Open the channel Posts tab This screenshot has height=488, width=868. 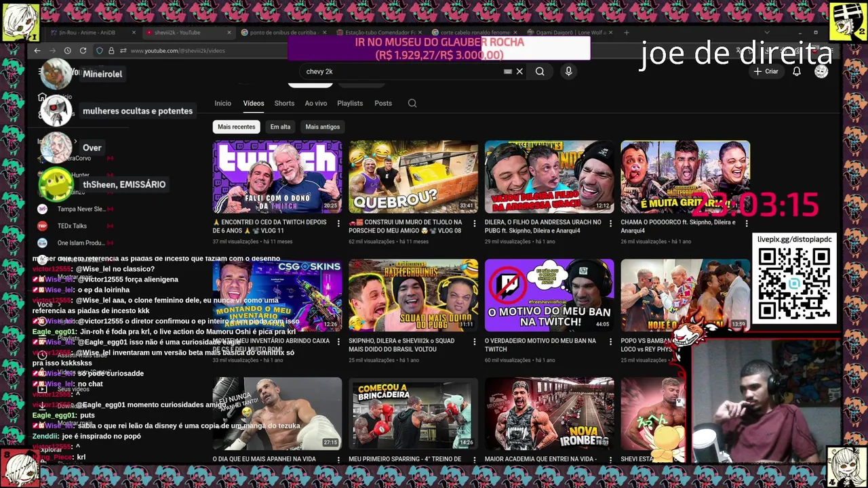[383, 103]
